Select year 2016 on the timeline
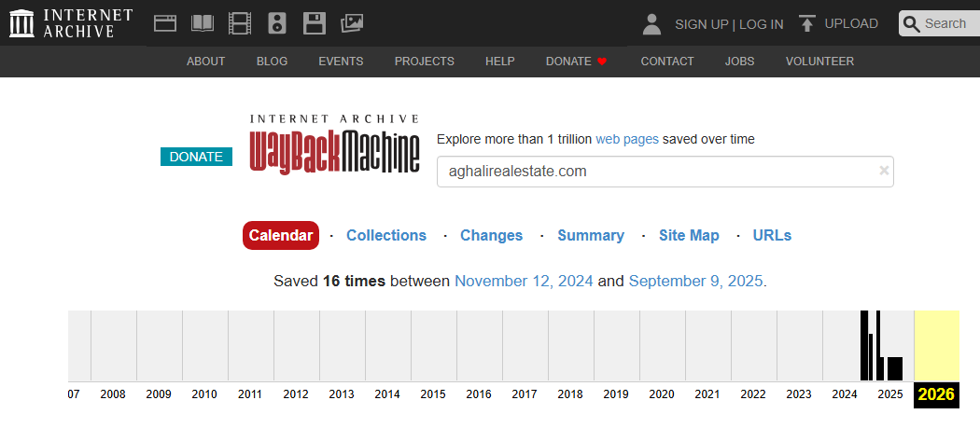The height and width of the screenshot is (428, 980). [x=479, y=394]
